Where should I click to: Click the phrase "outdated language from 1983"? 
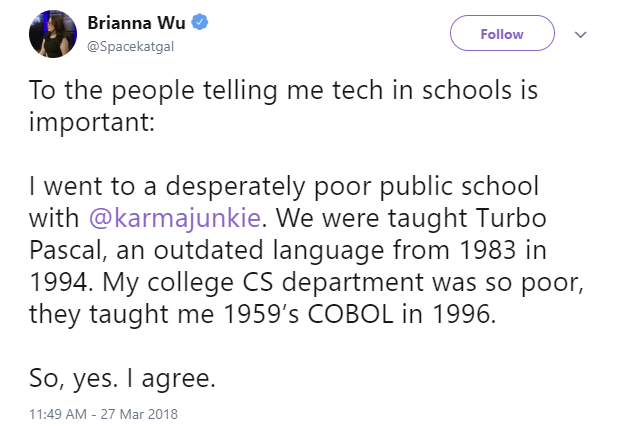(335, 251)
